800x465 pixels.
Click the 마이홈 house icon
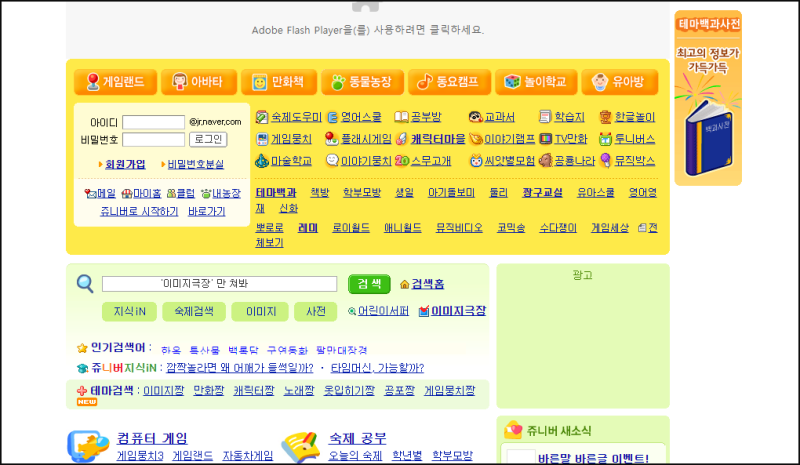click(x=127, y=193)
